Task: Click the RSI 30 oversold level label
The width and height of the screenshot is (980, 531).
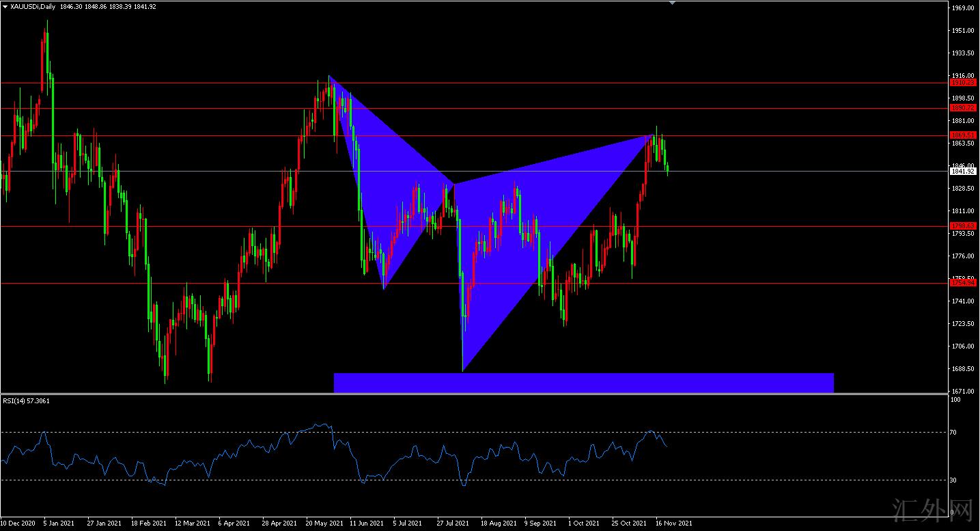Action: [x=955, y=480]
